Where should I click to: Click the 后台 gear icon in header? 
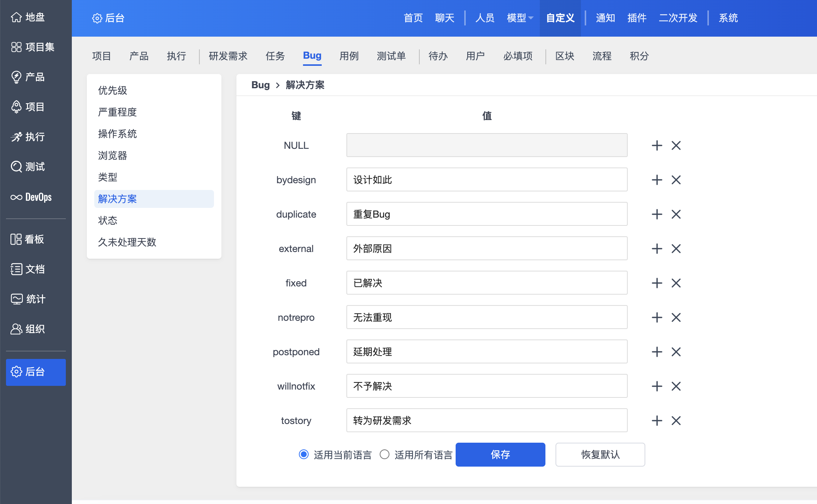click(x=97, y=18)
